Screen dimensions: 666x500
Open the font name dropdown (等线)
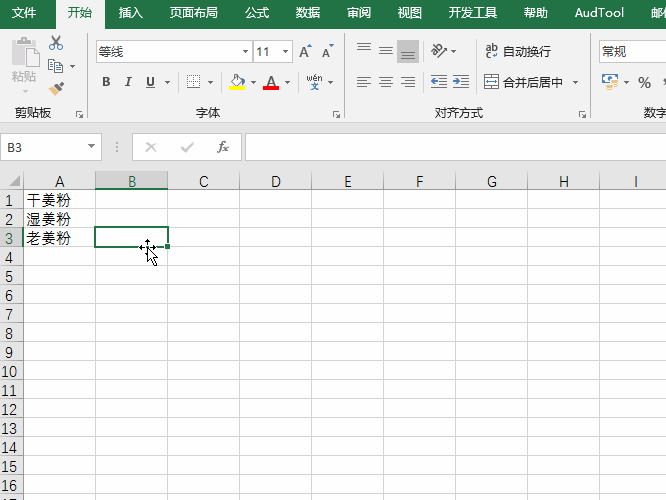246,51
